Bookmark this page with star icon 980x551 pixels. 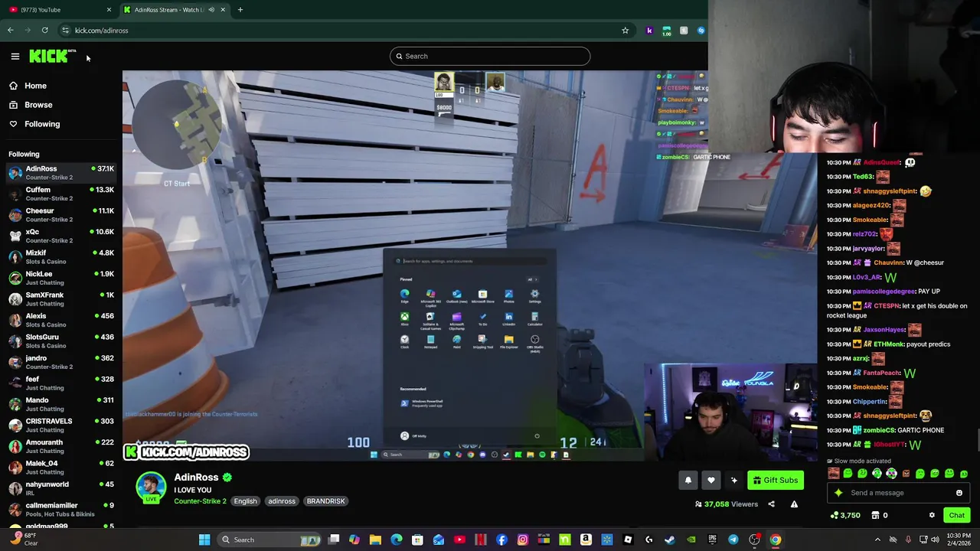(x=625, y=31)
